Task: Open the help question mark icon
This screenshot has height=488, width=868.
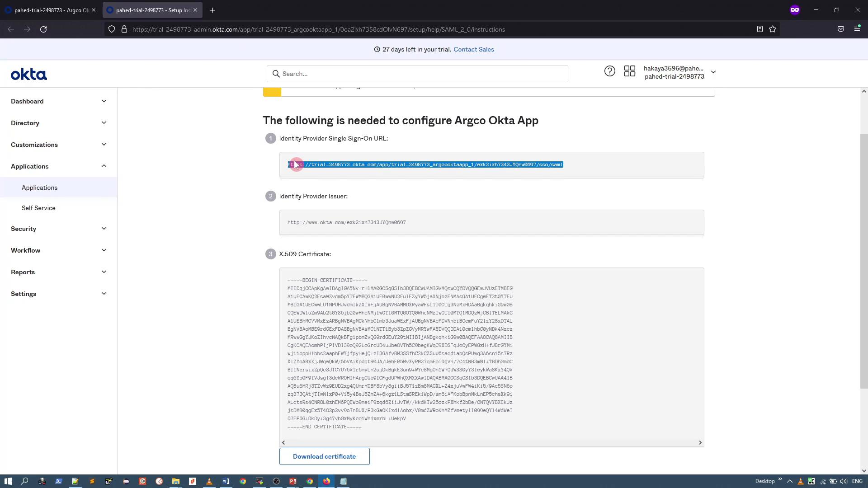Action: pyautogui.click(x=609, y=71)
